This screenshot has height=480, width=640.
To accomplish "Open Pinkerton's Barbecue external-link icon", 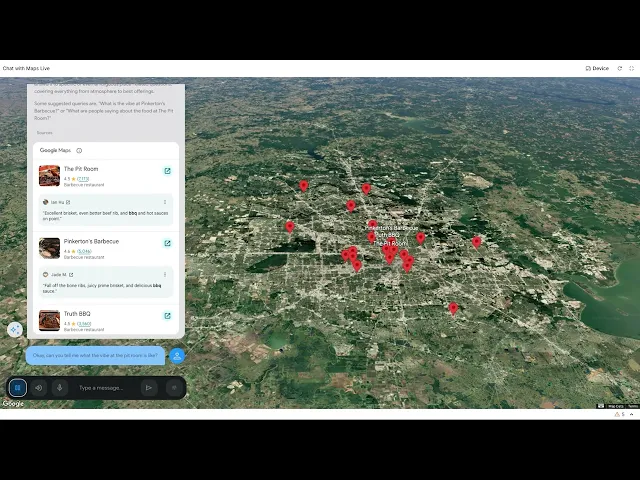I will [167, 243].
